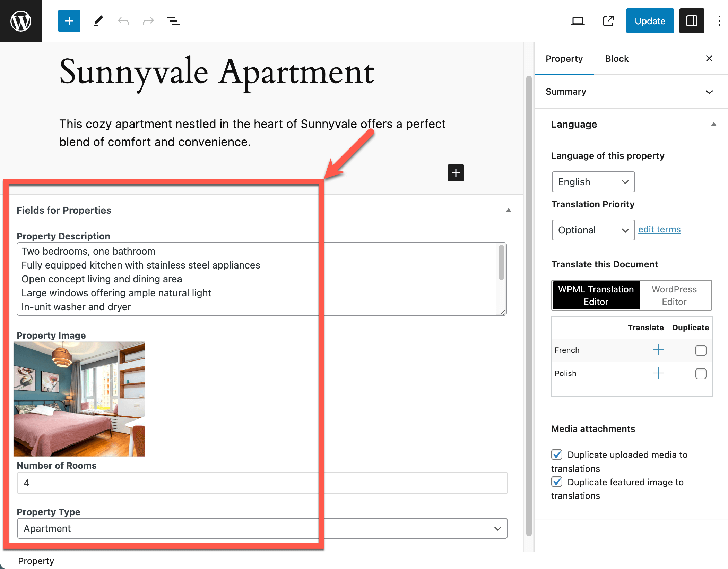Open the Optional translation priority dropdown
Viewport: 728px width, 569px height.
tap(593, 230)
